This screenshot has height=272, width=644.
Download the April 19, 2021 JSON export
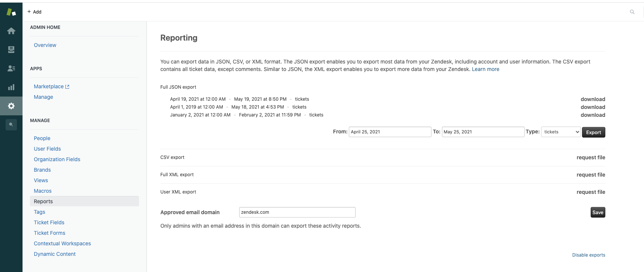pos(593,99)
